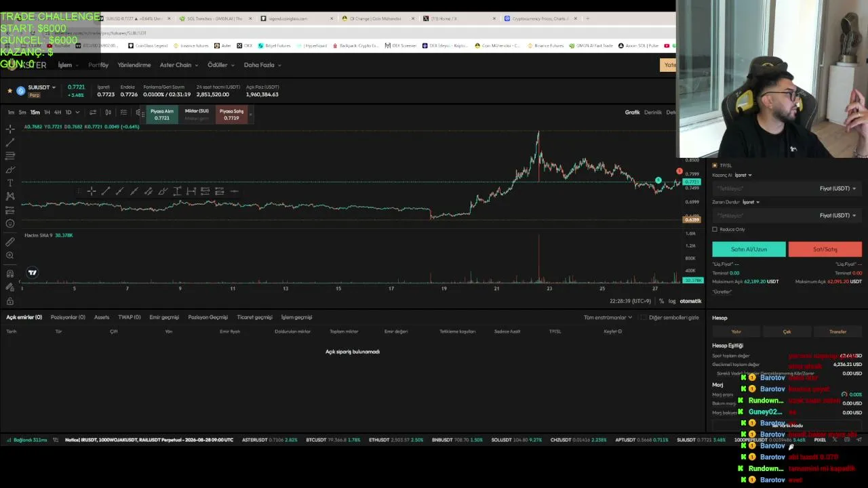The width and height of the screenshot is (868, 488).
Task: Select the 5m timeframe
Action: (x=22, y=112)
